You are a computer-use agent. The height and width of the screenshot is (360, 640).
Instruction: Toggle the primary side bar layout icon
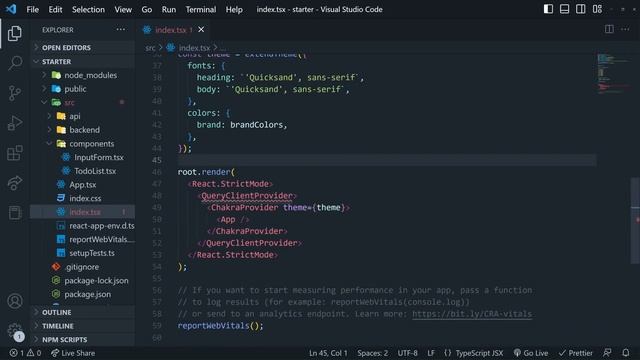pyautogui.click(x=548, y=9)
